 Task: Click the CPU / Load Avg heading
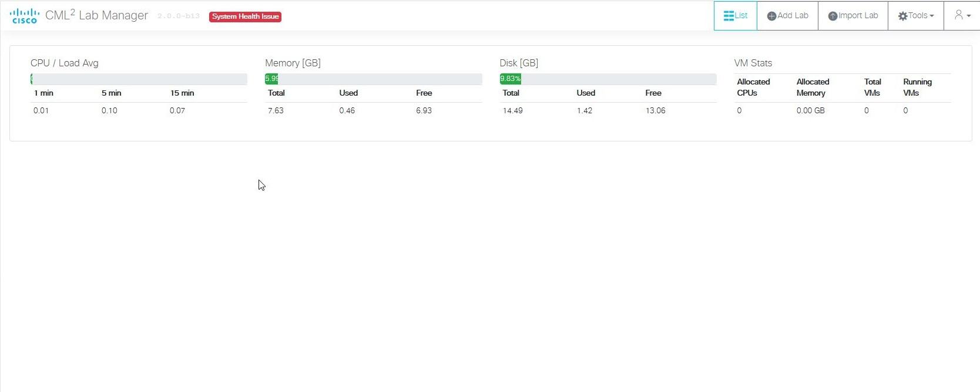pyautogui.click(x=65, y=63)
